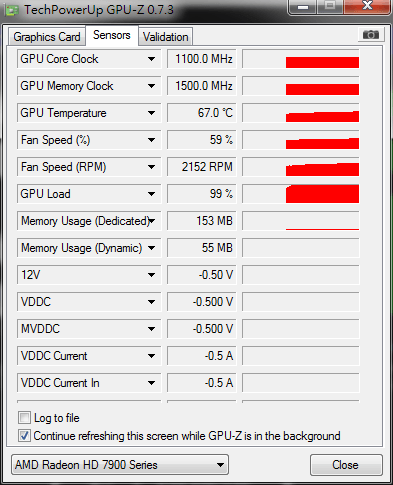Click the camera screenshot icon
The width and height of the screenshot is (393, 485).
pos(371,35)
